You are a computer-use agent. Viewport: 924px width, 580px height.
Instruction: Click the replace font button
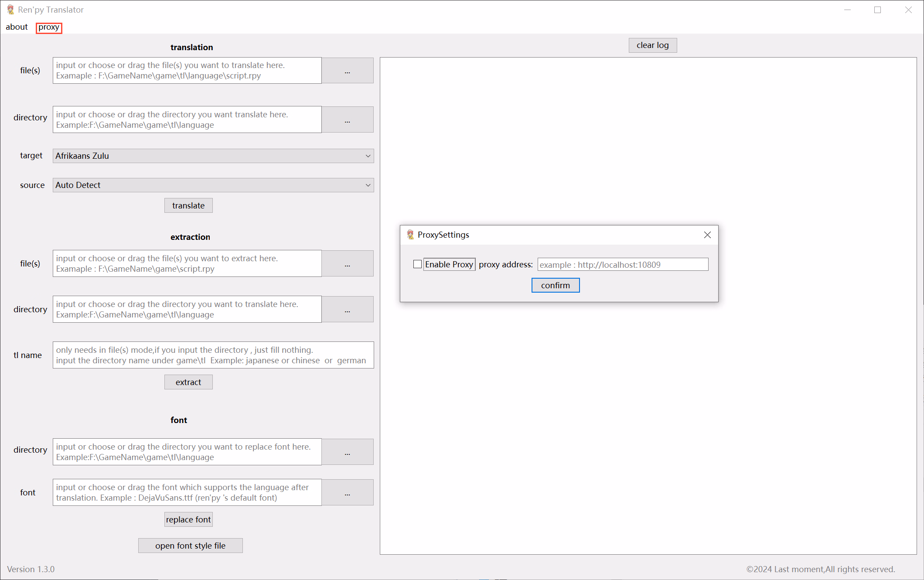188,519
